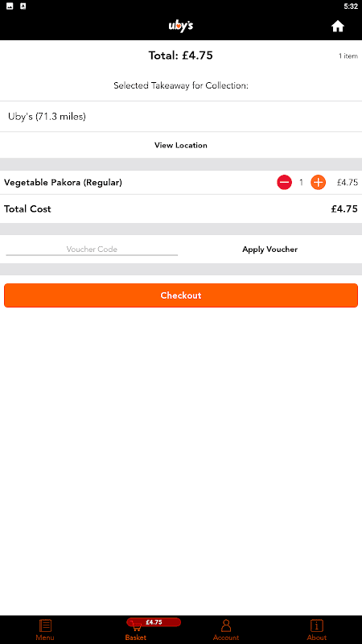Tap the red £4.75 basket badge
Image resolution: width=362 pixels, height=644 pixels.
154,621
